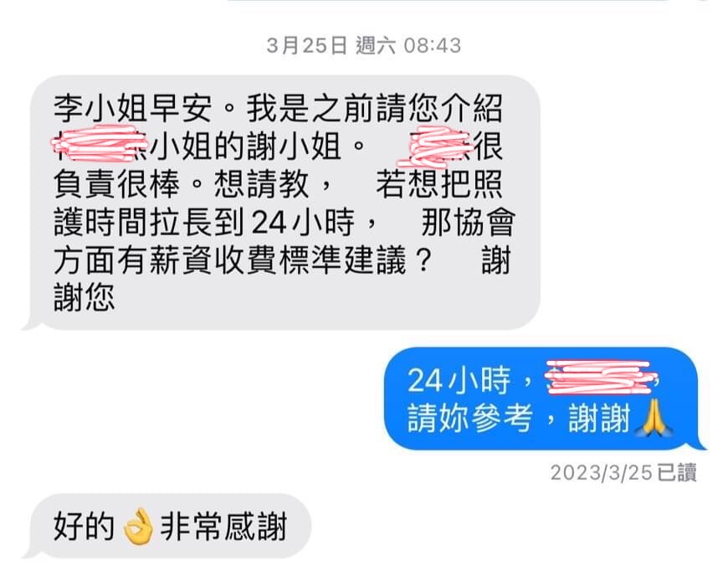Click the 2023/3/25 已讀 read receipt
Image resolution: width=728 pixels, height=566 pixels.
click(623, 473)
